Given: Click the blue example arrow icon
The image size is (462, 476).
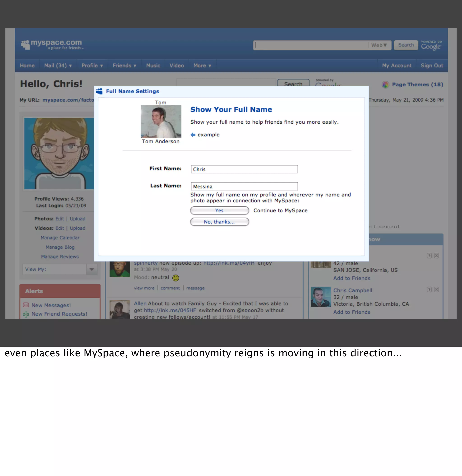Looking at the screenshot, I should [193, 135].
